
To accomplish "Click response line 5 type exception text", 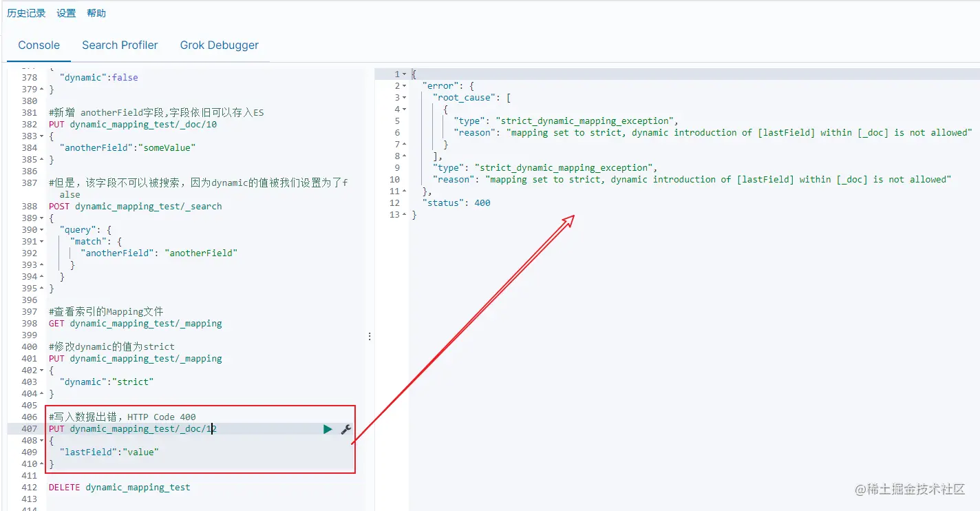I will point(566,121).
